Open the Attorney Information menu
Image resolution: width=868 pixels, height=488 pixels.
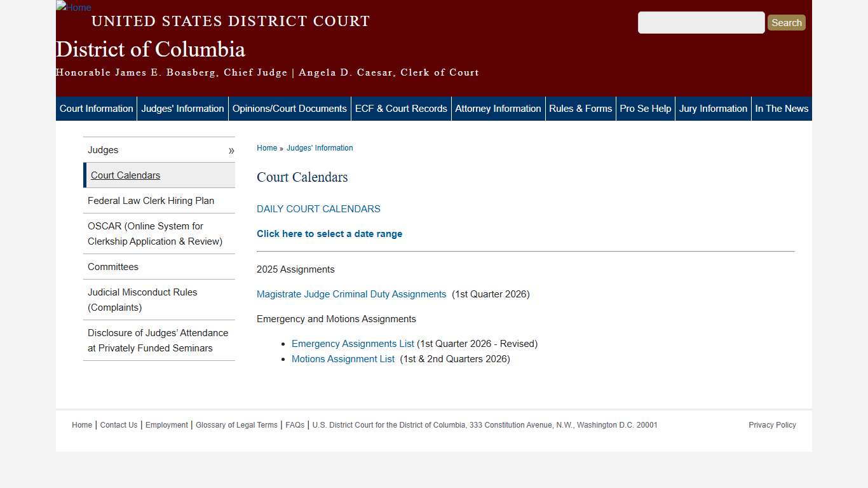click(498, 108)
